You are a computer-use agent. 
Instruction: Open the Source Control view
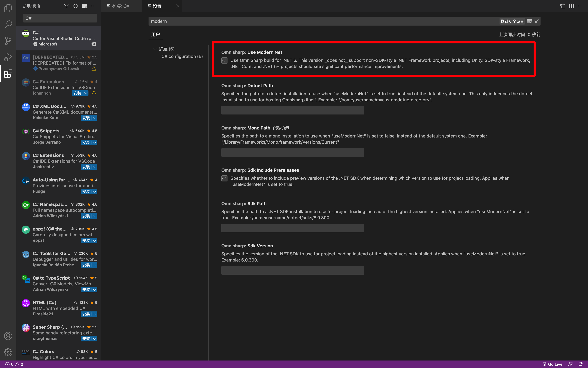(x=8, y=41)
